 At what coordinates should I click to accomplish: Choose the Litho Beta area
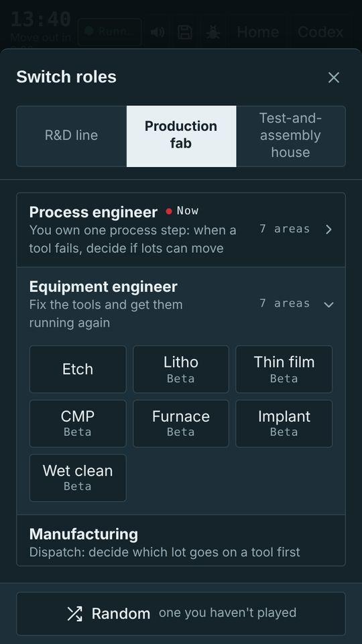pos(181,369)
